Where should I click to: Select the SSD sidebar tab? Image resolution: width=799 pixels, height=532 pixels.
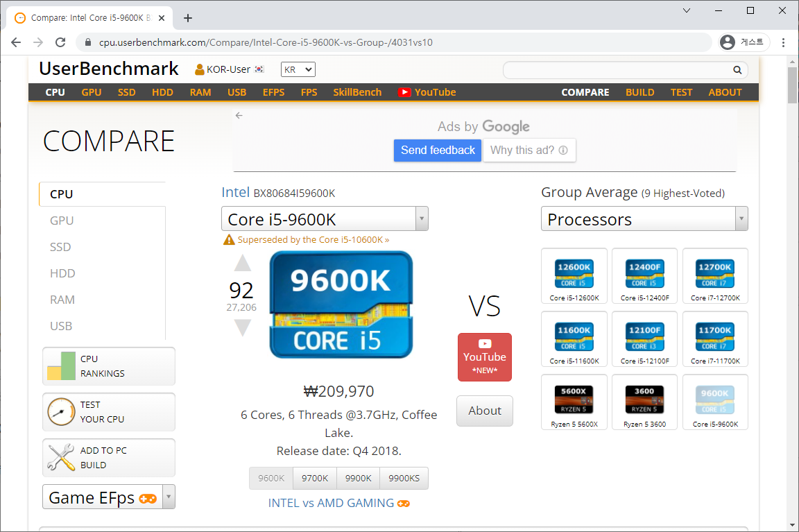pyautogui.click(x=102, y=247)
